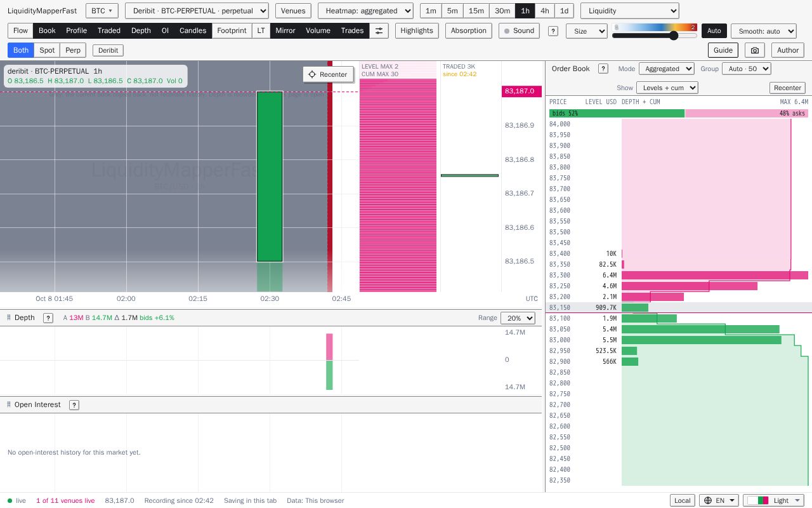This screenshot has height=508, width=812.
Task: Click the heatmap color gradient bar
Action: point(655,27)
